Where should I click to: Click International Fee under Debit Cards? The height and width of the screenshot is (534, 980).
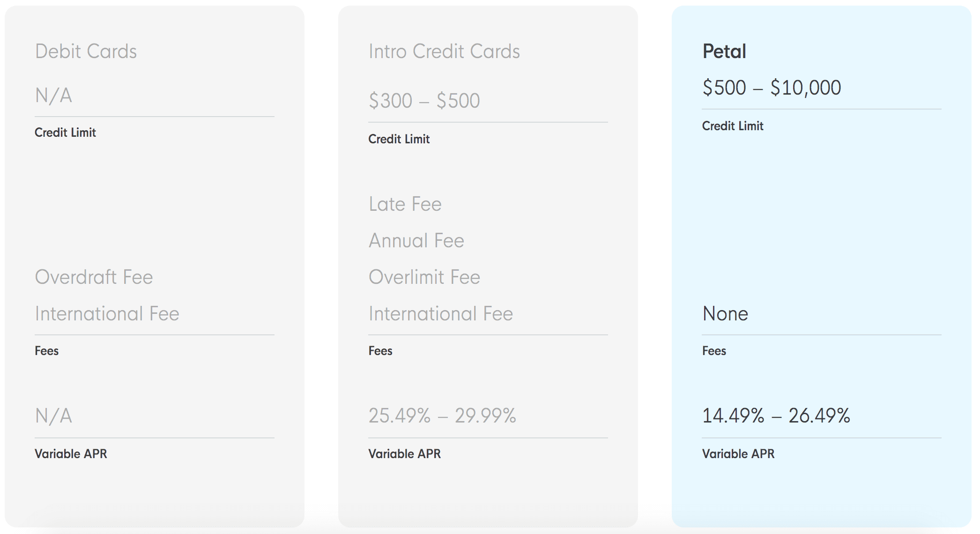[x=107, y=313]
